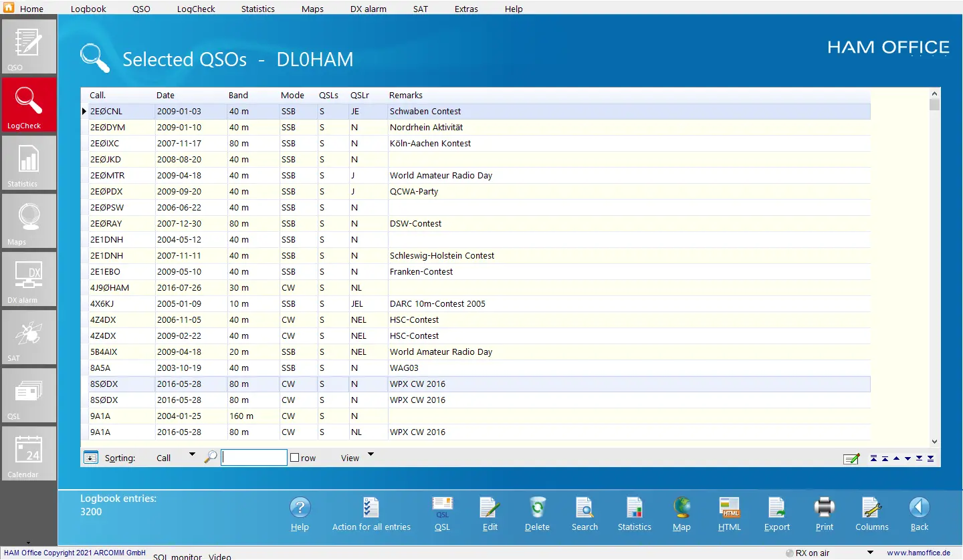This screenshot has height=560, width=963.
Task: Click the Delete recycle bin icon
Action: point(537,508)
